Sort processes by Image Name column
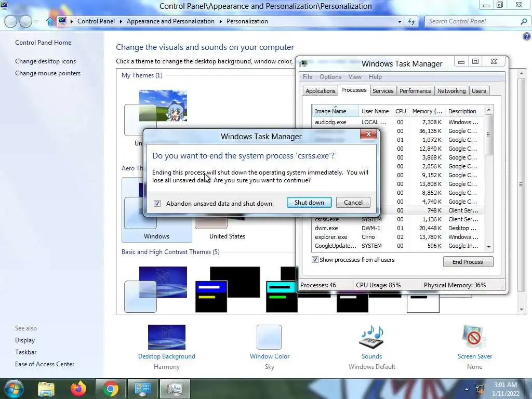This screenshot has width=532, height=399. pos(335,111)
